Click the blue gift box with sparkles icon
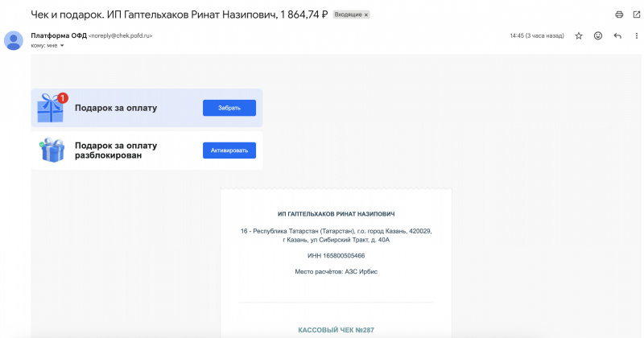Viewport: 644px width, 338px height. (x=52, y=150)
